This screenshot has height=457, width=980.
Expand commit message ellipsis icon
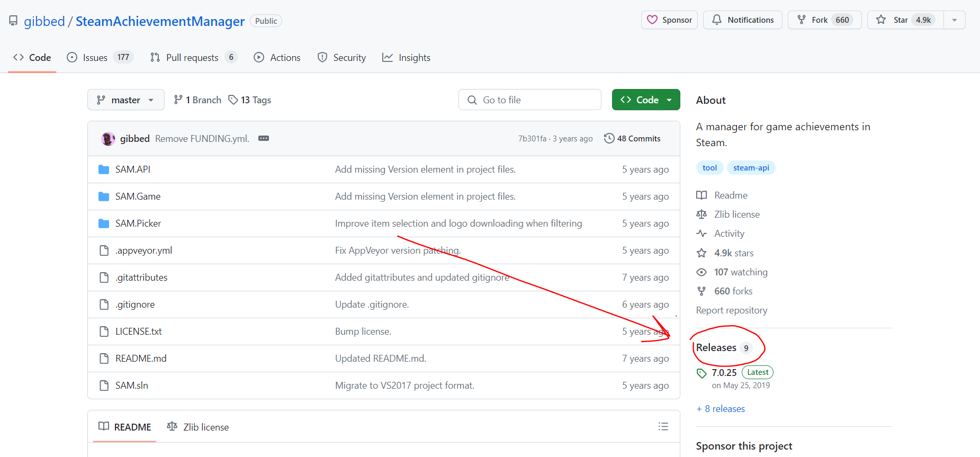pyautogui.click(x=263, y=139)
